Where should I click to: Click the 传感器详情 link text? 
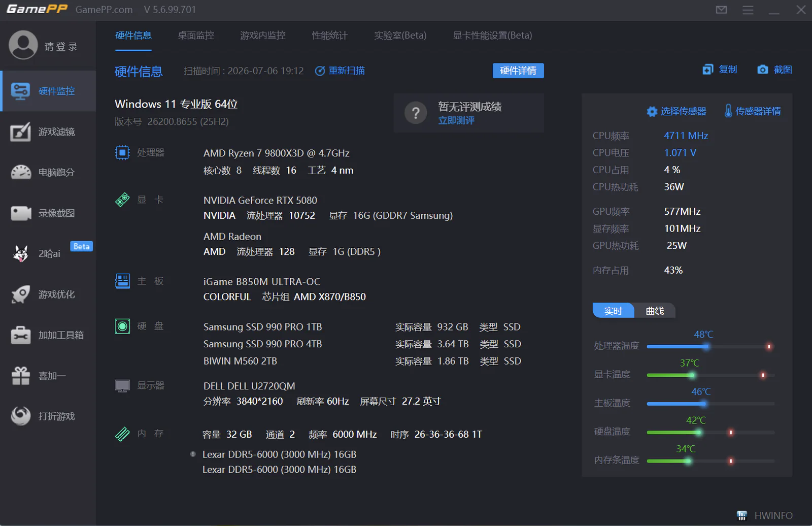tap(758, 111)
